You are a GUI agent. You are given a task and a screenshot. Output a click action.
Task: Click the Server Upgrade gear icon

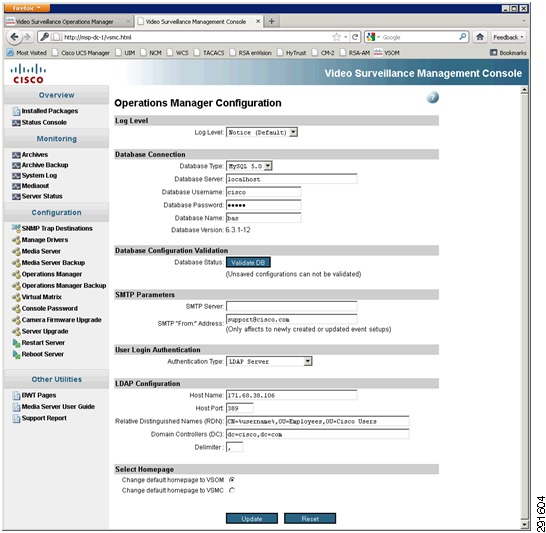[x=16, y=332]
